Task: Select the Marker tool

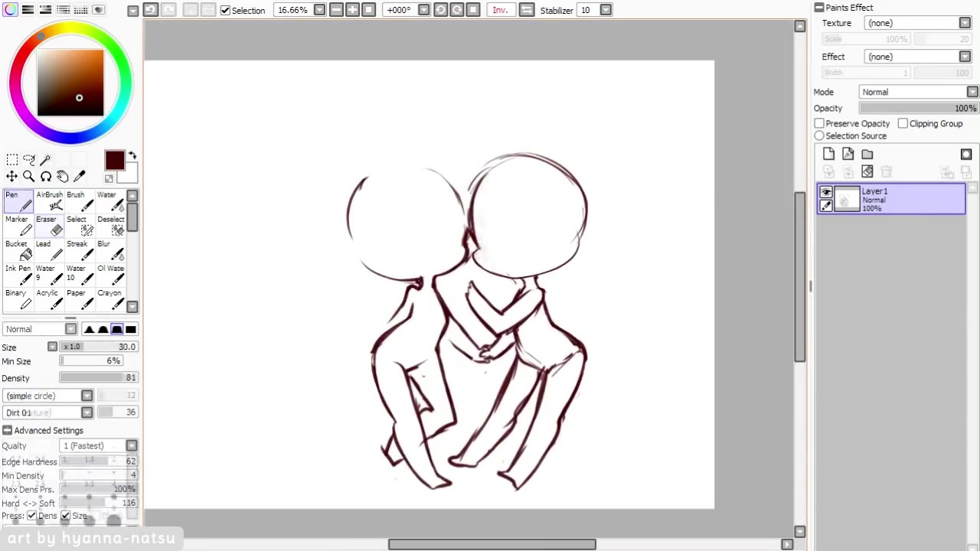Action: 18,226
